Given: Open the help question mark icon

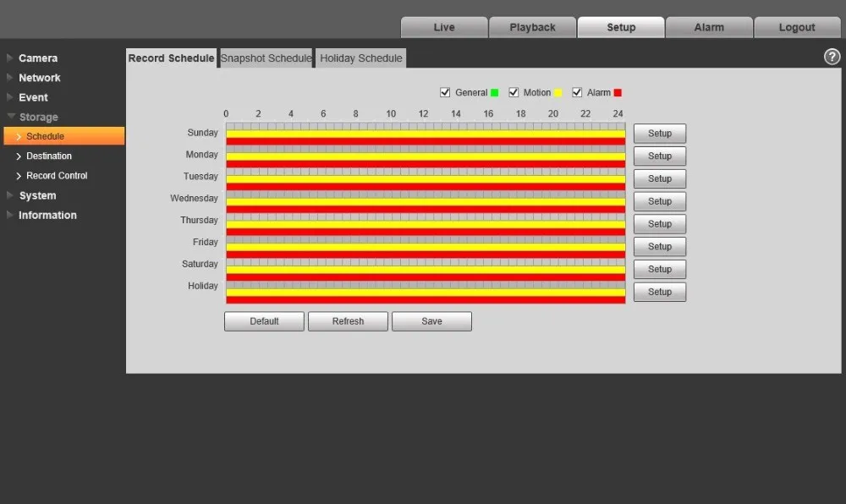Looking at the screenshot, I should coord(832,57).
